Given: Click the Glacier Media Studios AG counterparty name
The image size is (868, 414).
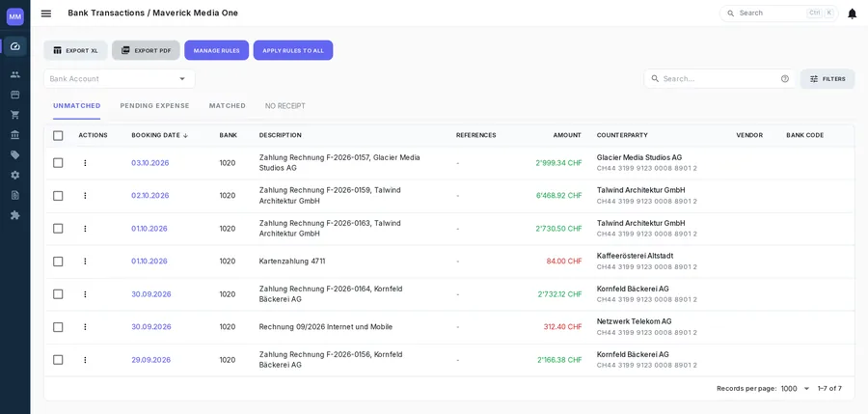Looking at the screenshot, I should click(639, 157).
